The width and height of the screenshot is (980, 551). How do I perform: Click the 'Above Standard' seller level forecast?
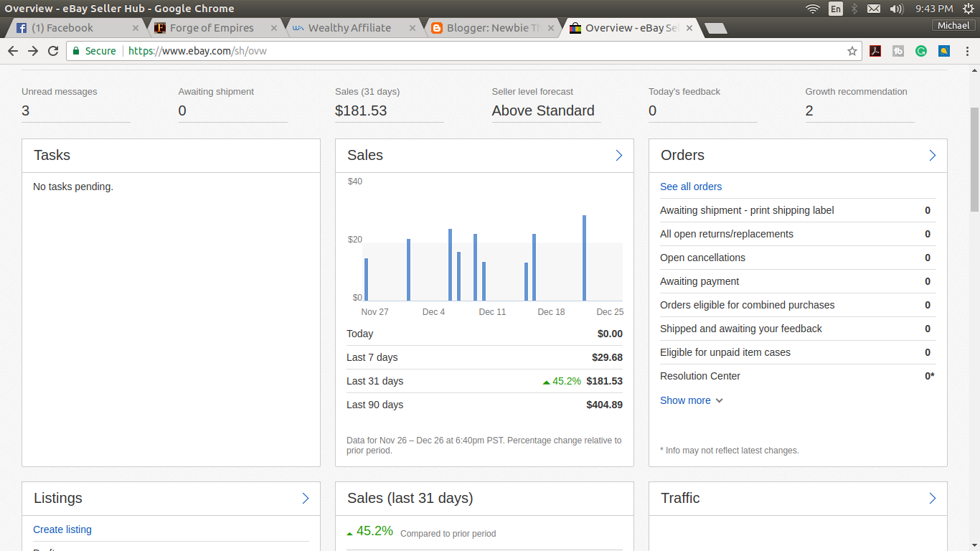tap(543, 110)
